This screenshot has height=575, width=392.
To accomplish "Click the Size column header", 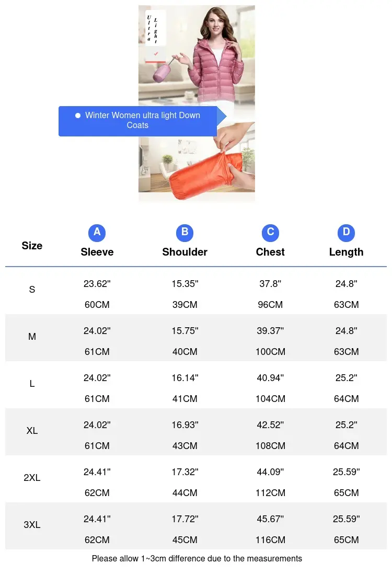I will [32, 246].
